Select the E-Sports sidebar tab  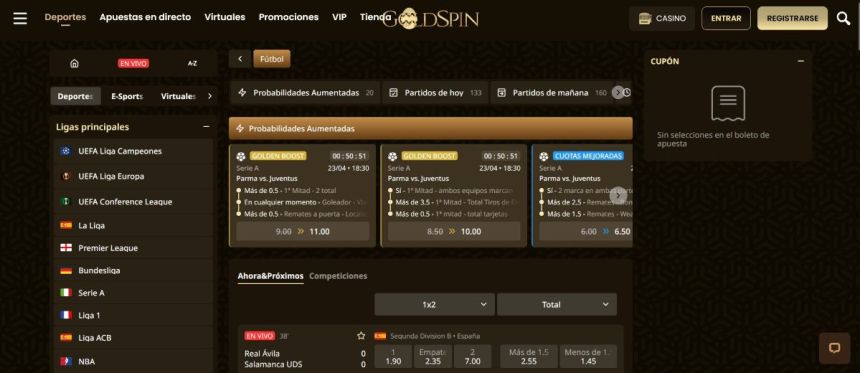127,96
